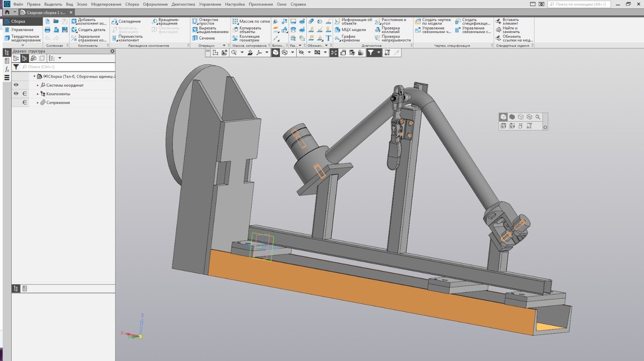This screenshot has width=644, height=361.
Task: Click the tree settings gear icon
Action: pyautogui.click(x=112, y=52)
